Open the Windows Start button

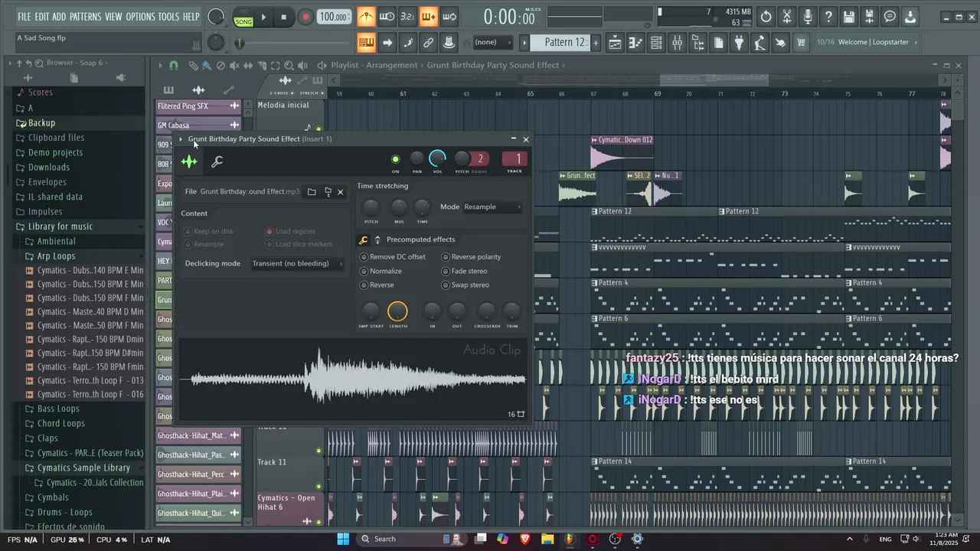coord(343,539)
